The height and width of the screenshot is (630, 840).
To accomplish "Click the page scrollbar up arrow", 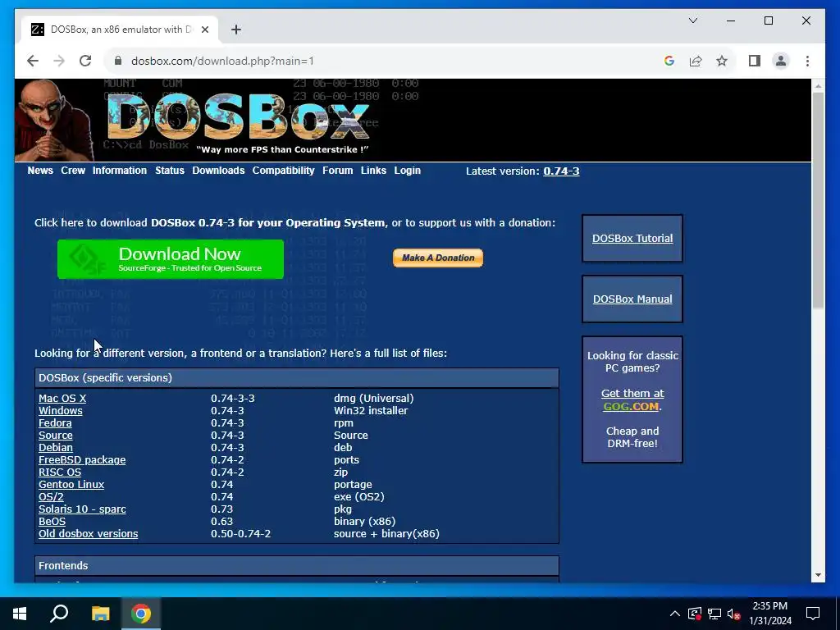I will pos(818,85).
